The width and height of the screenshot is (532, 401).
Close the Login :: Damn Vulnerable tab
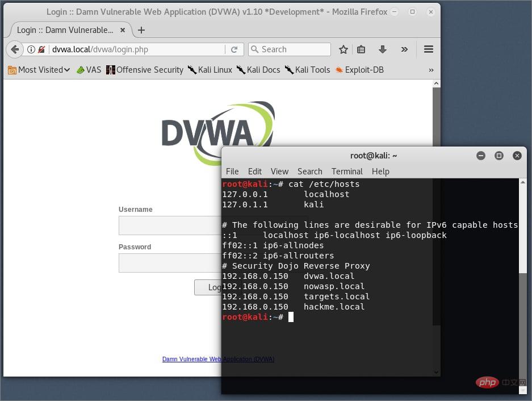point(123,30)
